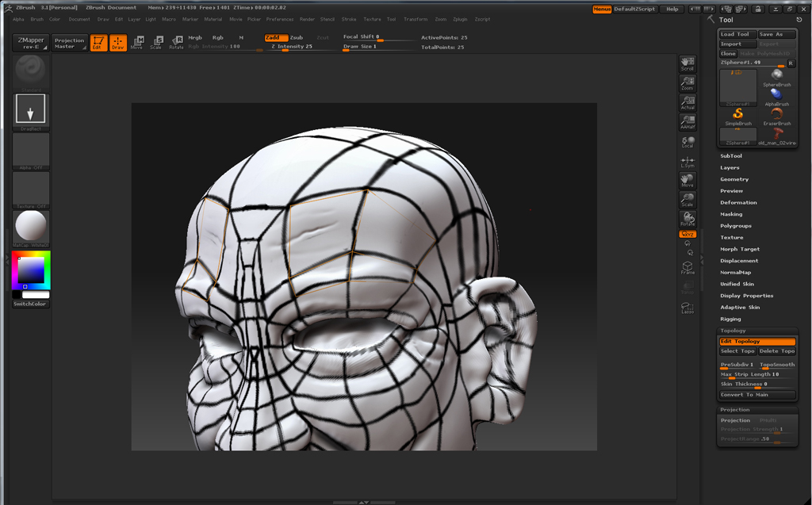
Task: Pick the Rotate transform icon in top shelf
Action: pyautogui.click(x=177, y=43)
